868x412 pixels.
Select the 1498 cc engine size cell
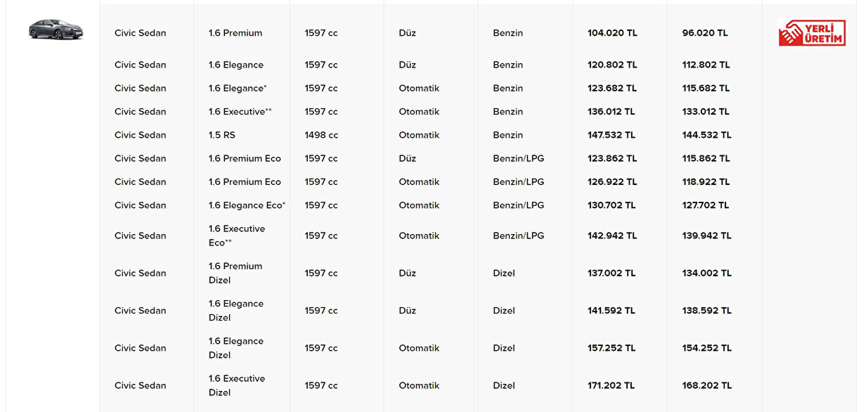point(321,135)
